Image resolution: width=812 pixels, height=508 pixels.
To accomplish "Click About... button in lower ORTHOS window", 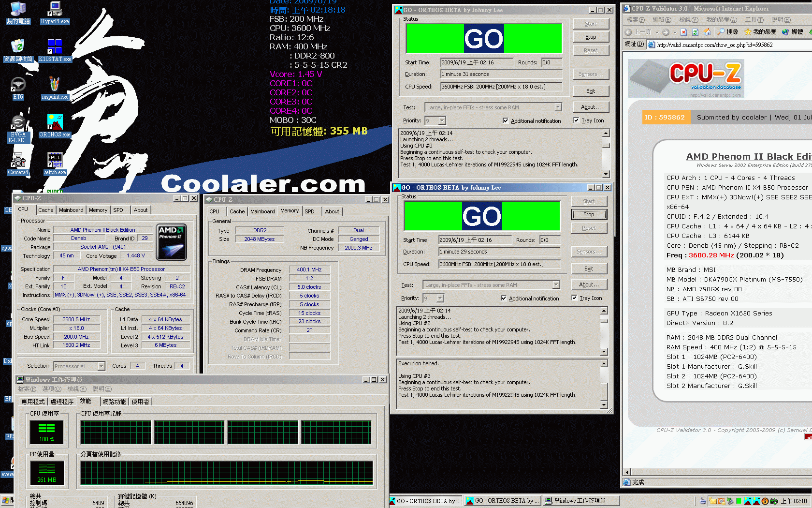I will pyautogui.click(x=589, y=284).
